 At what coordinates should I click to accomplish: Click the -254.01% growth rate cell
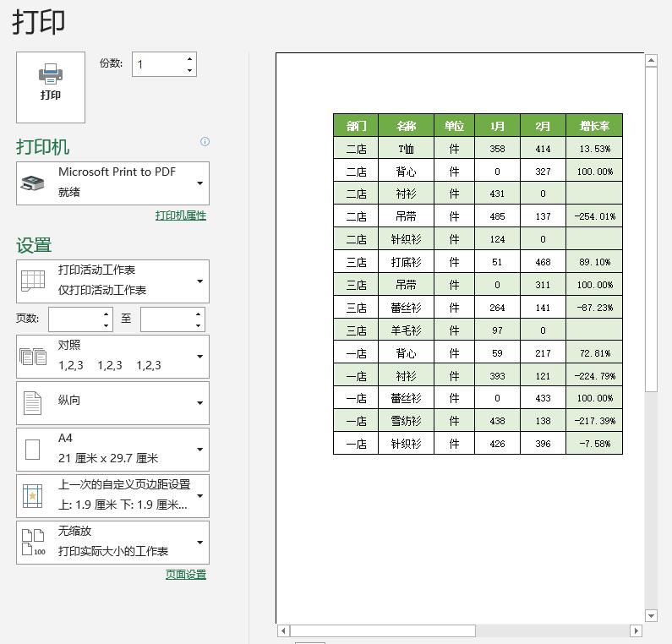594,216
